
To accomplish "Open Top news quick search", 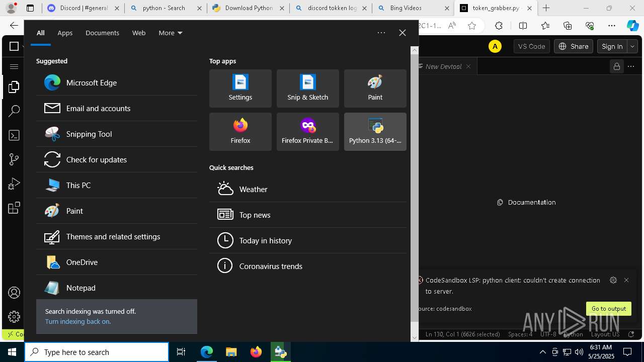I will [308, 215].
